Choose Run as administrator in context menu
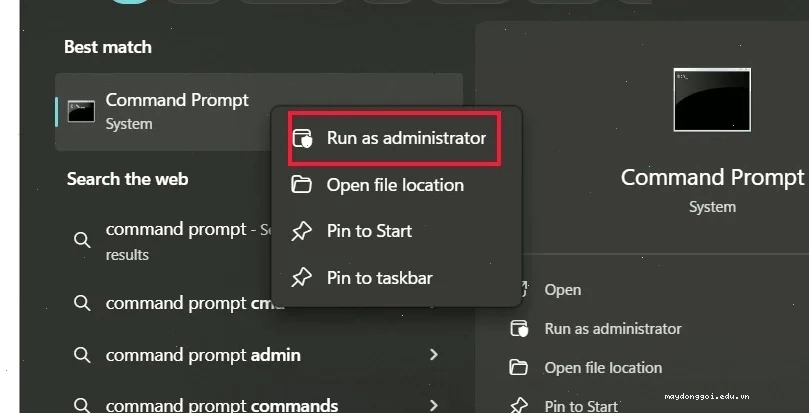 (396, 138)
